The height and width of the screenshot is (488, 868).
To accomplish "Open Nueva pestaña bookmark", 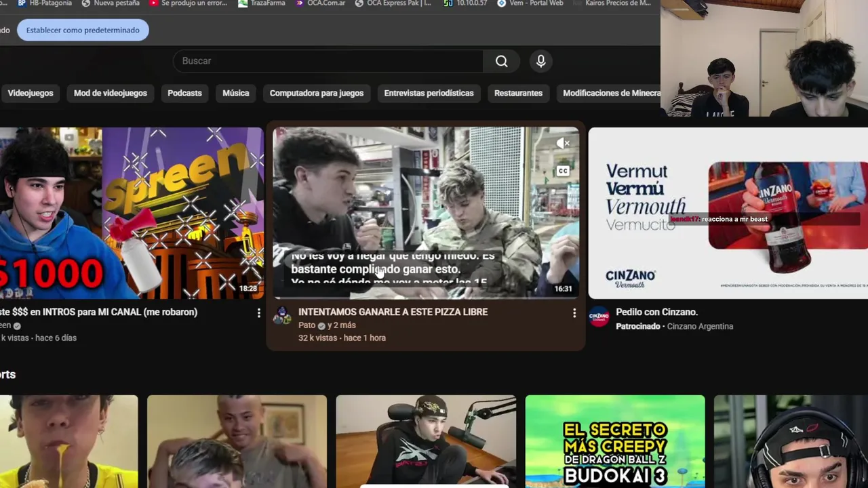I will (110, 3).
